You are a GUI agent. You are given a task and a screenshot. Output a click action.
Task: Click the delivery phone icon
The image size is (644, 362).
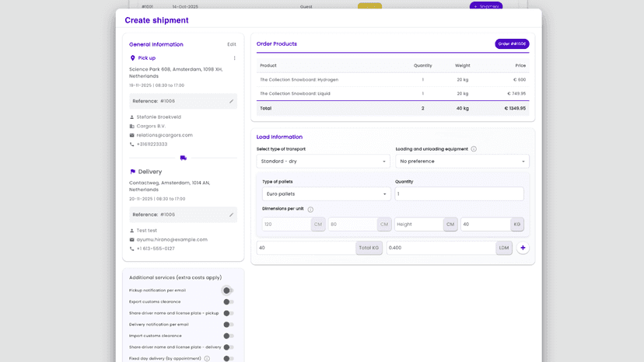click(132, 249)
